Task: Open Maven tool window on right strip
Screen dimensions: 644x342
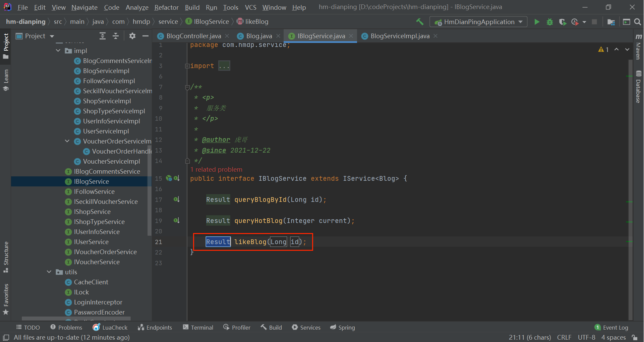Action: tap(638, 47)
